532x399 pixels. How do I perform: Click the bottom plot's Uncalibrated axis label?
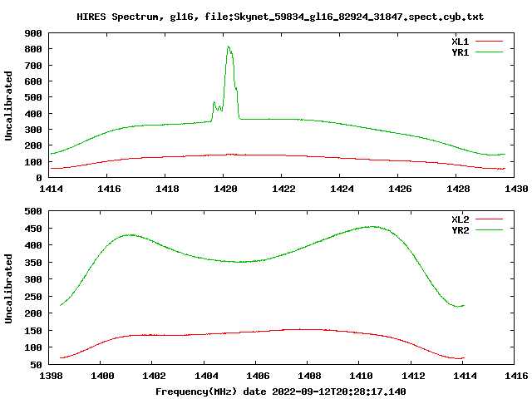click(8, 288)
